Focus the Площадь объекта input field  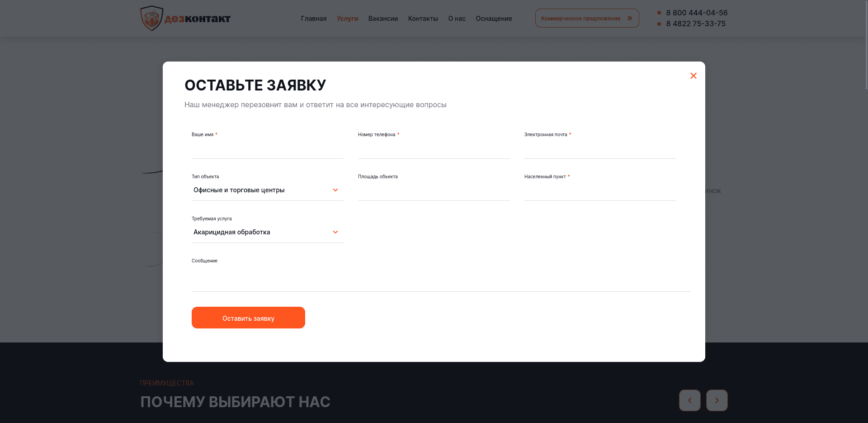click(x=434, y=191)
